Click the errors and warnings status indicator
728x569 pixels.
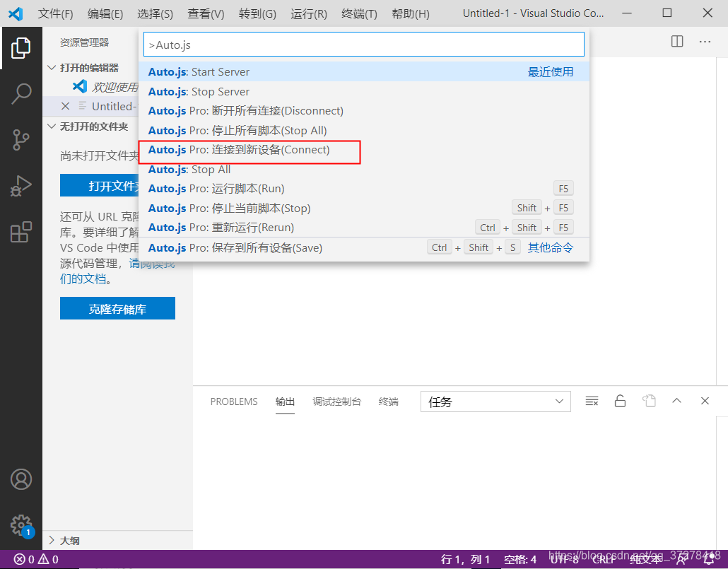click(36, 559)
